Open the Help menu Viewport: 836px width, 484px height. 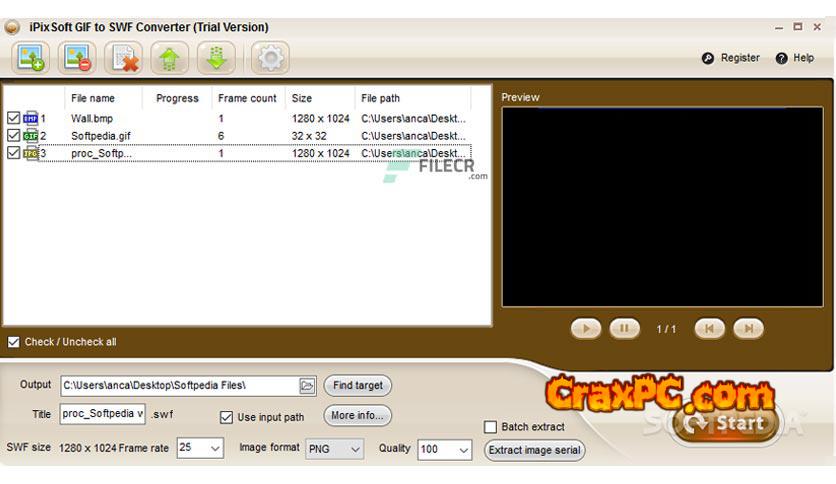pos(795,58)
